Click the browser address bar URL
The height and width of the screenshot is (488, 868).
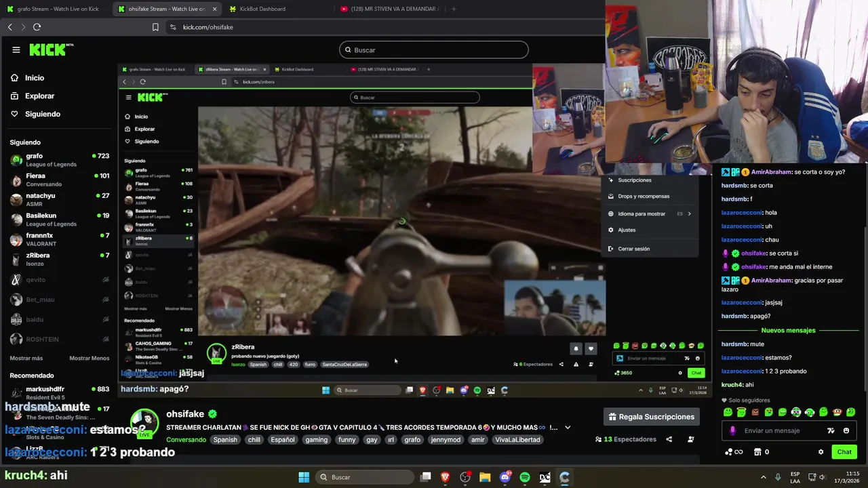tap(208, 27)
